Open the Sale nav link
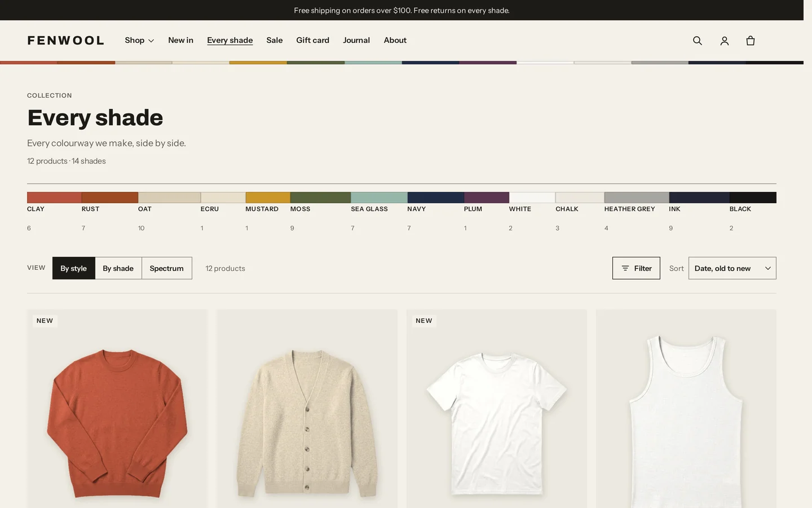812x508 pixels. pyautogui.click(x=275, y=40)
